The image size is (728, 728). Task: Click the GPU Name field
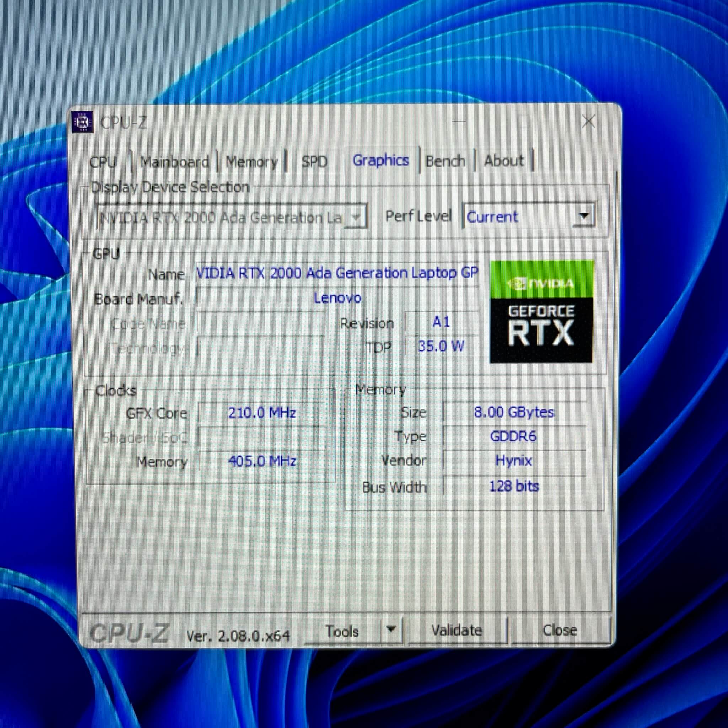click(x=337, y=273)
